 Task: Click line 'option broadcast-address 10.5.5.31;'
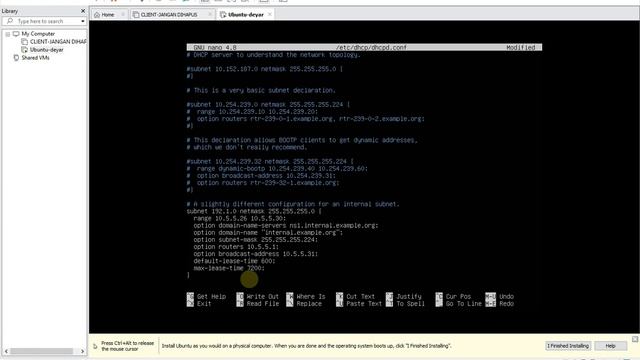[x=256, y=254]
